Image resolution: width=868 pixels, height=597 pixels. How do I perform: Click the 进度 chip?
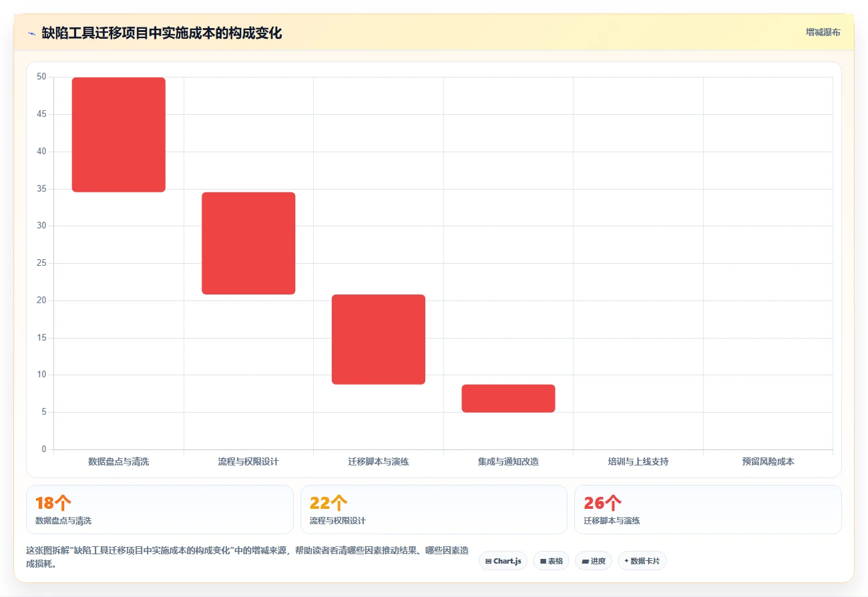[x=594, y=561]
